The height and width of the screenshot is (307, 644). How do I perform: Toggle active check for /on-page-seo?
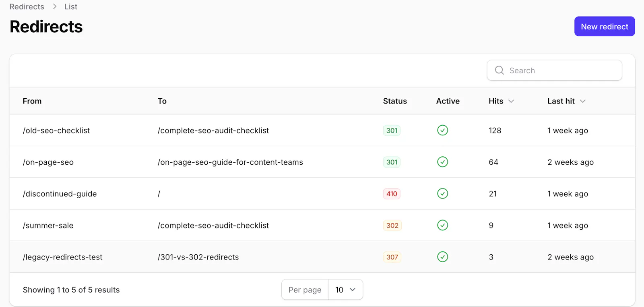click(442, 162)
